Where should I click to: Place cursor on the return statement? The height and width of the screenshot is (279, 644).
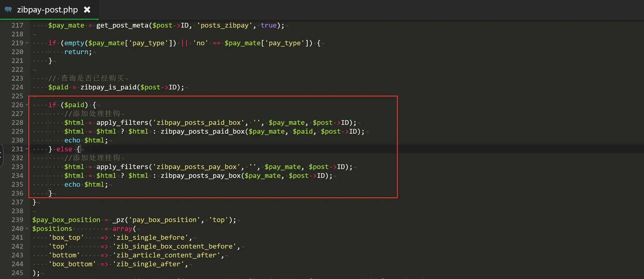76,52
